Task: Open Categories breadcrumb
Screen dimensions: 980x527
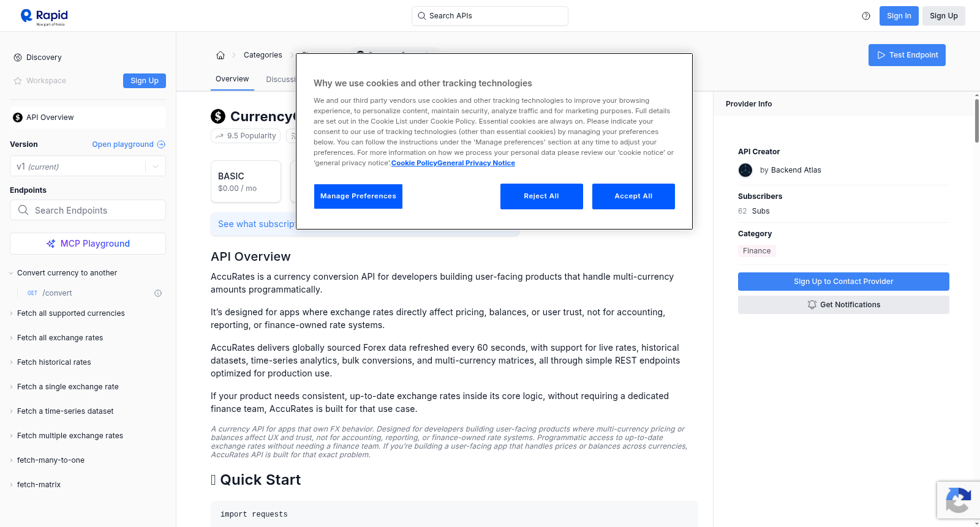Action: [263, 55]
